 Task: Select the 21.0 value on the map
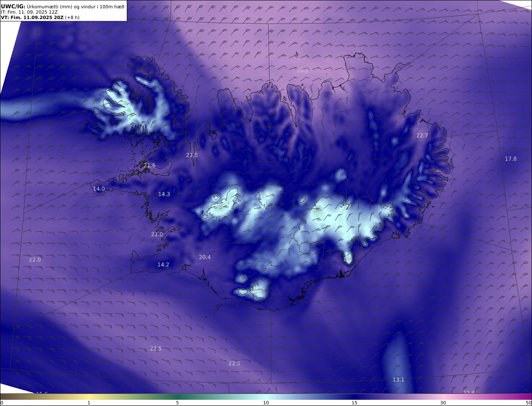coord(157,235)
